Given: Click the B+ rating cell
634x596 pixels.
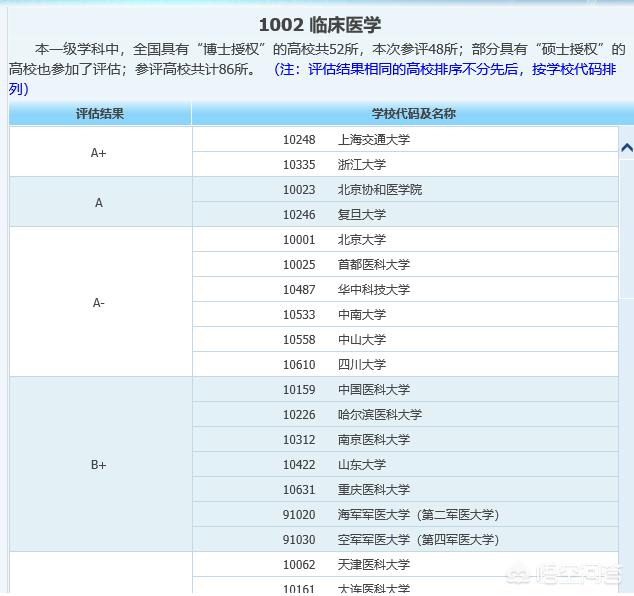Looking at the screenshot, I should (100, 464).
